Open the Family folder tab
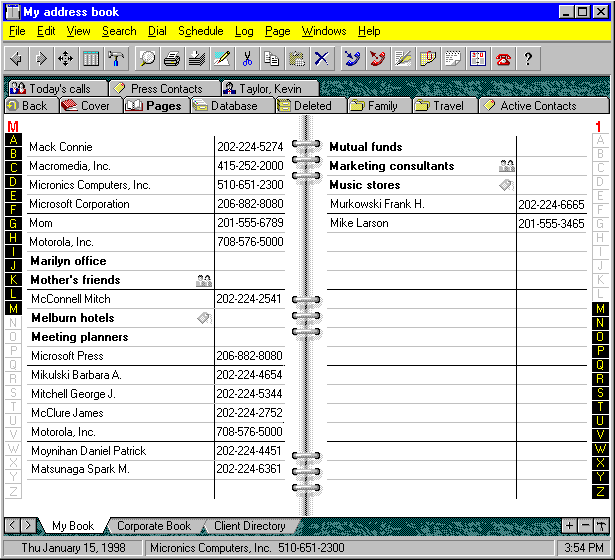615x560 pixels. (379, 106)
